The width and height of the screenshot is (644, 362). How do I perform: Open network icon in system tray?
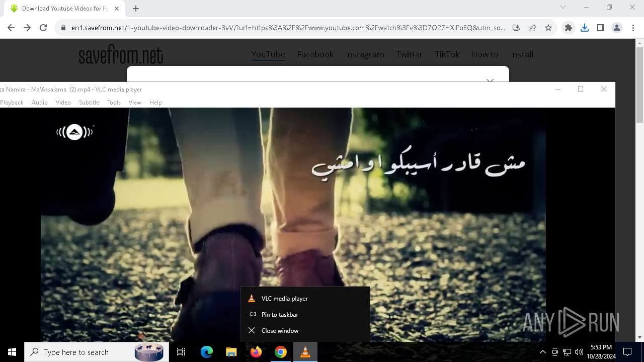pos(567,352)
